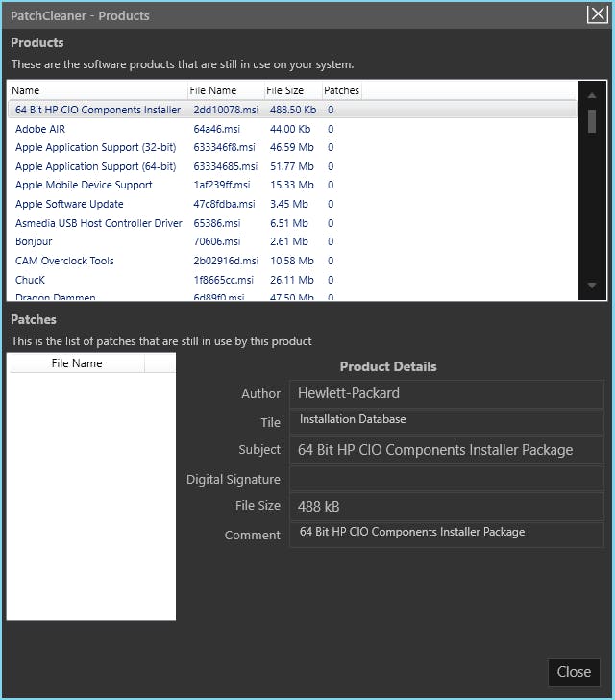Click the Title field showing Installation Database

(x=447, y=422)
